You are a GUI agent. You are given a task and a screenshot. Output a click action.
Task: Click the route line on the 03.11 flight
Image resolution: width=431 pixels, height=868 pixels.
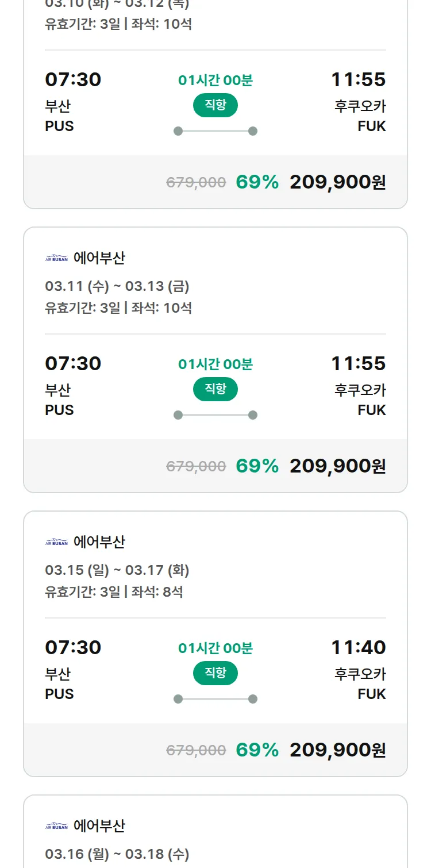coord(215,415)
